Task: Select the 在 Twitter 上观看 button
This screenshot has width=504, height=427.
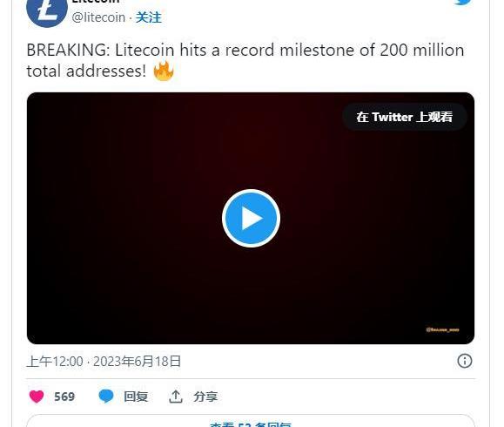Action: coord(405,117)
